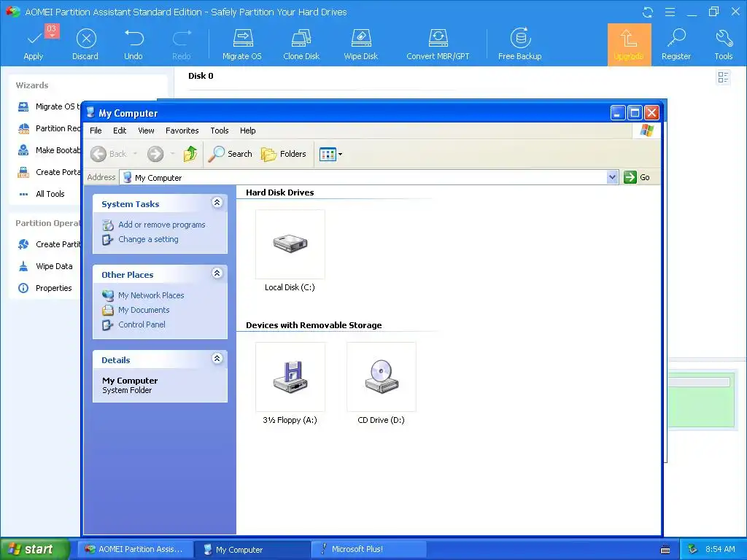Launch the Clone Disk tool

pyautogui.click(x=301, y=44)
